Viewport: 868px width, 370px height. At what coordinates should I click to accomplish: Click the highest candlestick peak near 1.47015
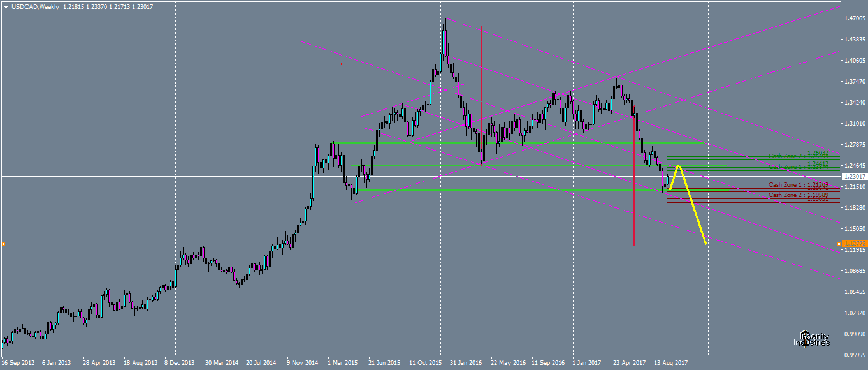pos(445,20)
